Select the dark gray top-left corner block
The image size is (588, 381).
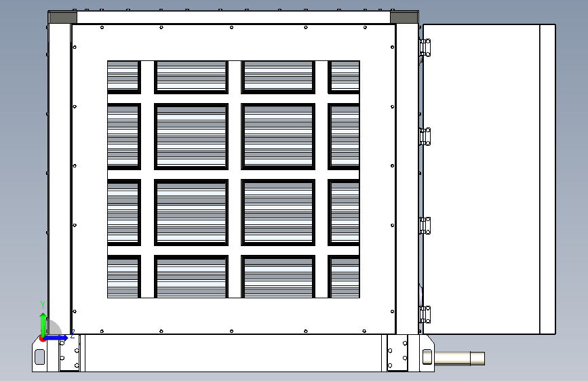click(63, 18)
